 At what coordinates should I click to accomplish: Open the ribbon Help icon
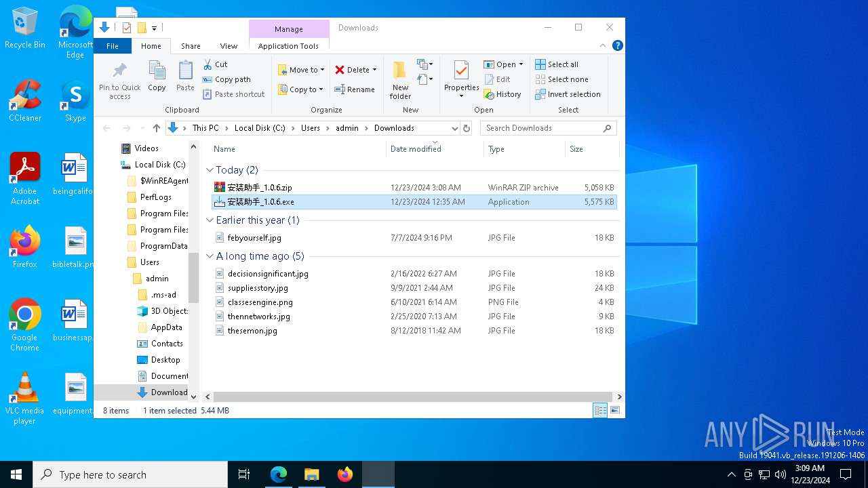(x=618, y=45)
